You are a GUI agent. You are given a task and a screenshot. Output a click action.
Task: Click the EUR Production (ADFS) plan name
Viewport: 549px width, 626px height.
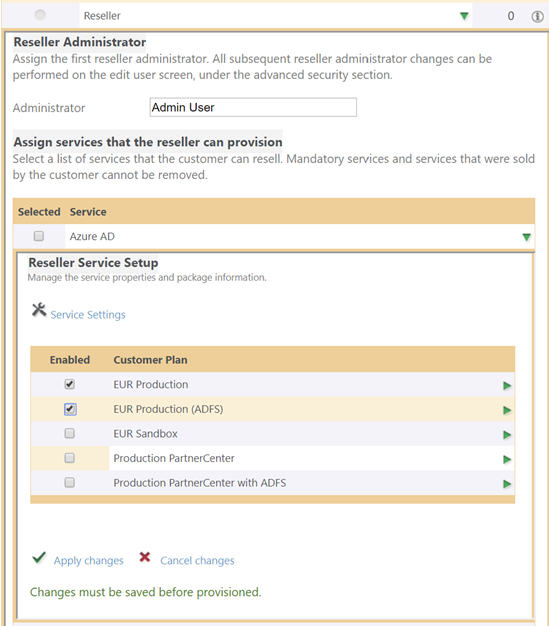click(x=168, y=409)
